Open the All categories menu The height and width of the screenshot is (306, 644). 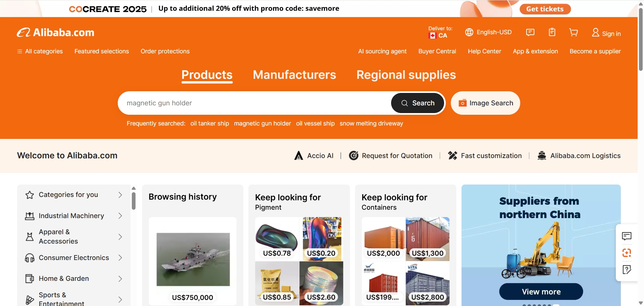(x=40, y=51)
